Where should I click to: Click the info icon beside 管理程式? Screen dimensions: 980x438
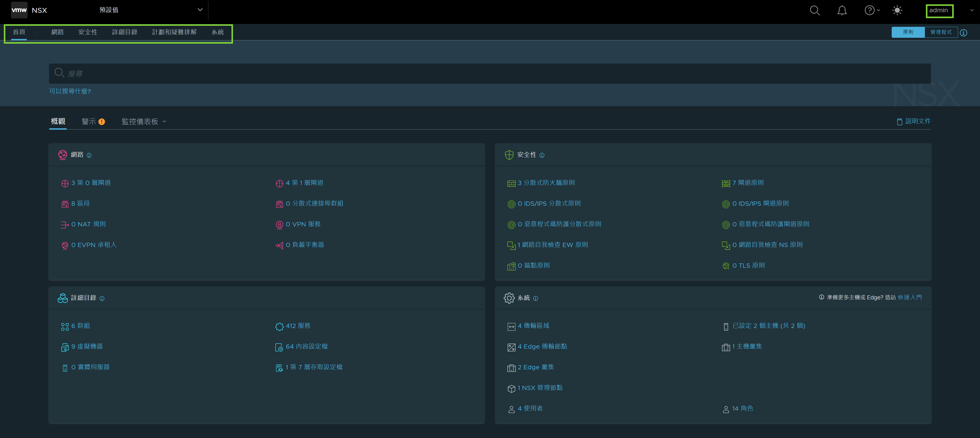tap(963, 33)
